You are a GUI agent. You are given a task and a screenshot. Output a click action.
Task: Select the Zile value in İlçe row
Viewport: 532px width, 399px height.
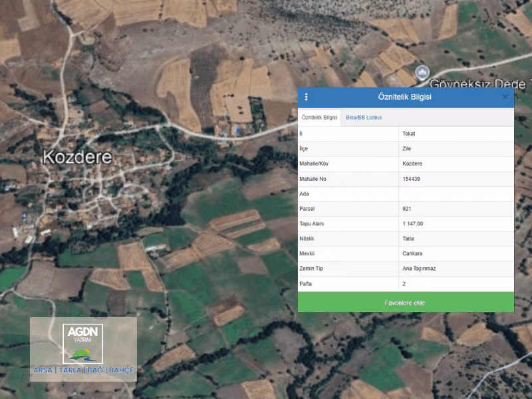406,148
